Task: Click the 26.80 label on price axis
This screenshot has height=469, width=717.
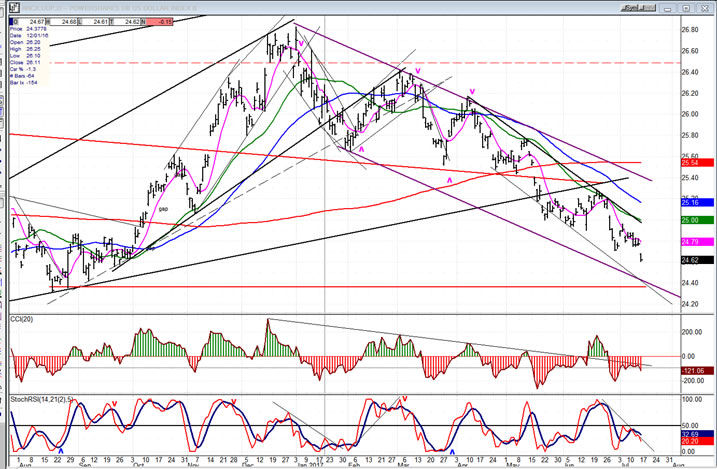Action: [689, 29]
